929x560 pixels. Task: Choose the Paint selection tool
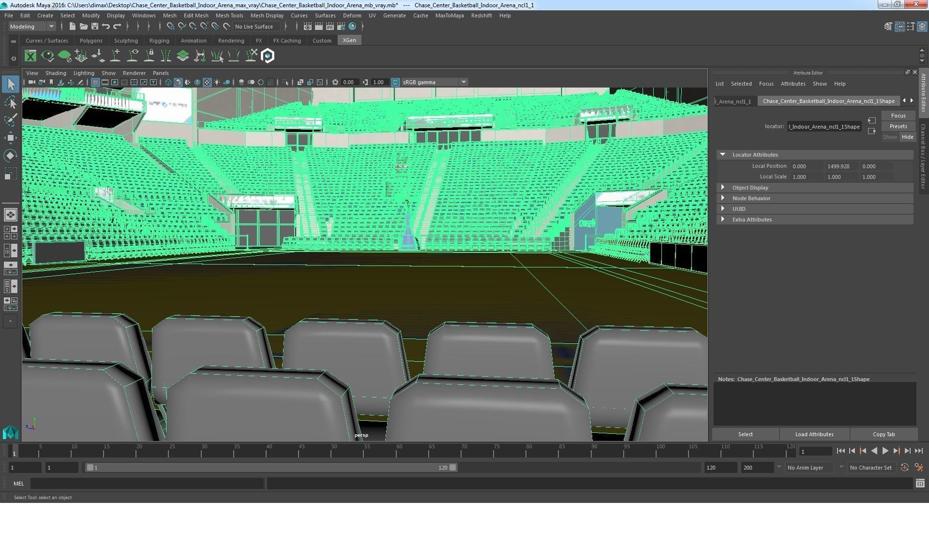pos(11,120)
